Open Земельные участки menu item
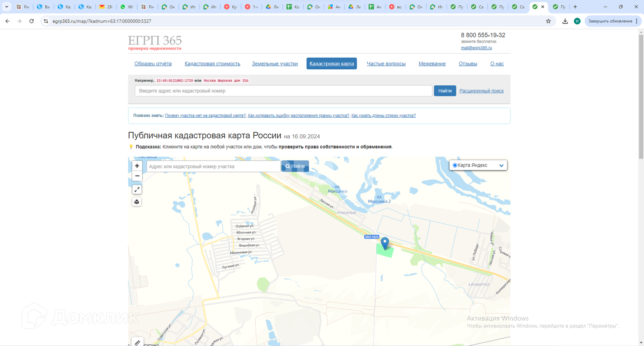This screenshot has height=346, width=644. click(x=275, y=64)
